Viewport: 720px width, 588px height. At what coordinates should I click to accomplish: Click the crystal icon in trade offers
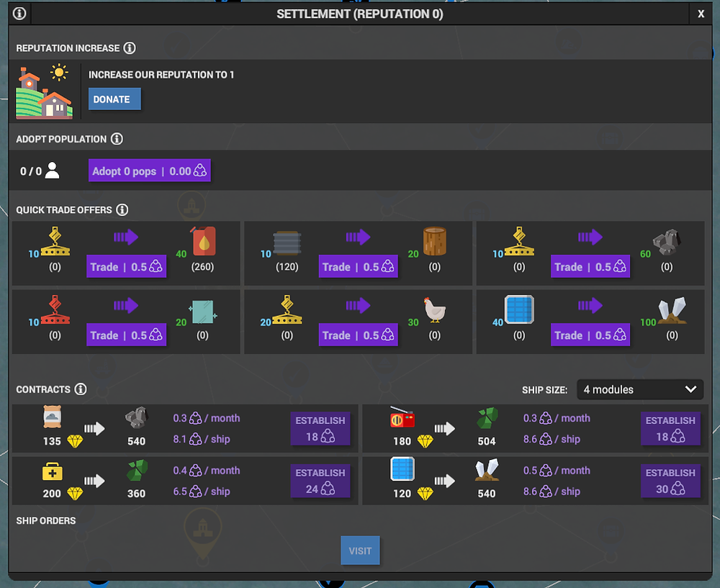672,310
